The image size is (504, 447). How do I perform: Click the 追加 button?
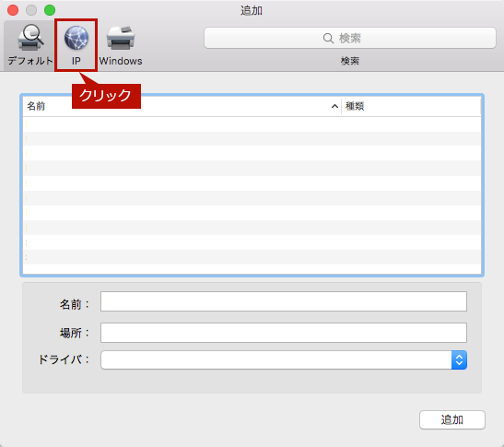[451, 419]
